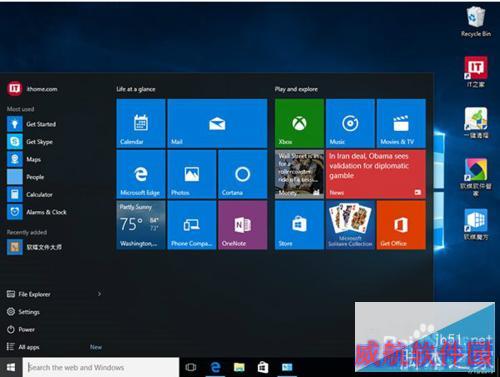Click the last pinned taskbar app icon
Image resolution: width=500 pixels, height=377 pixels.
click(287, 367)
